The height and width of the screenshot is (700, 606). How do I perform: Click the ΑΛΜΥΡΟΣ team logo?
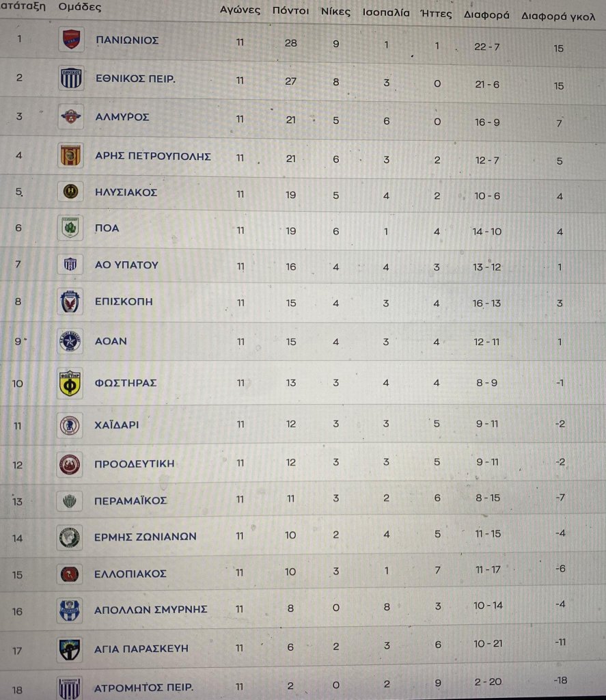pos(70,117)
